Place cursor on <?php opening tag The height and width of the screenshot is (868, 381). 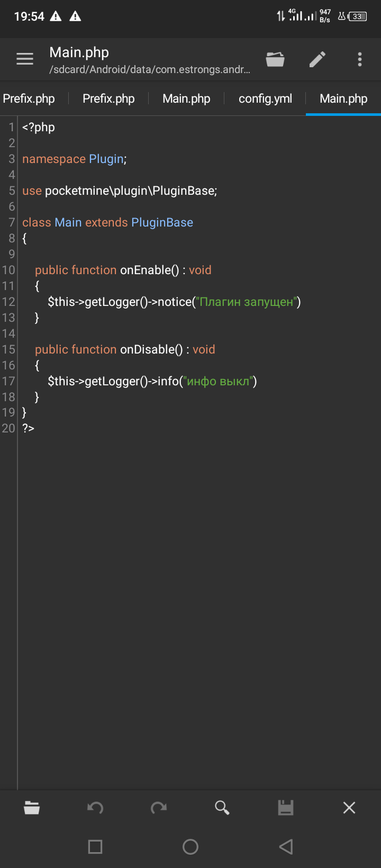39,127
